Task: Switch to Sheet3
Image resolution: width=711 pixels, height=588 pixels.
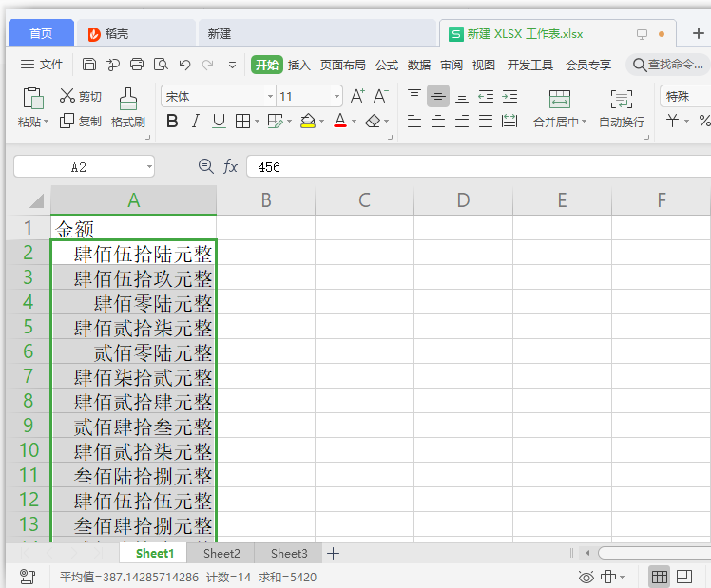Action: tap(289, 553)
